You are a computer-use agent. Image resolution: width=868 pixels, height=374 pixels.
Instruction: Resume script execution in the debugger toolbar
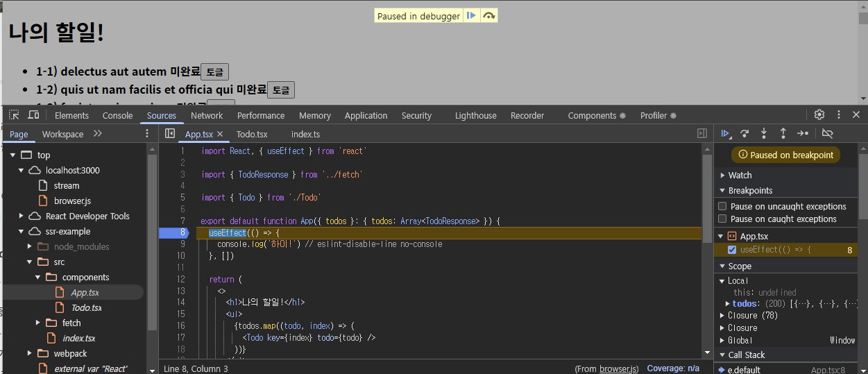[726, 133]
